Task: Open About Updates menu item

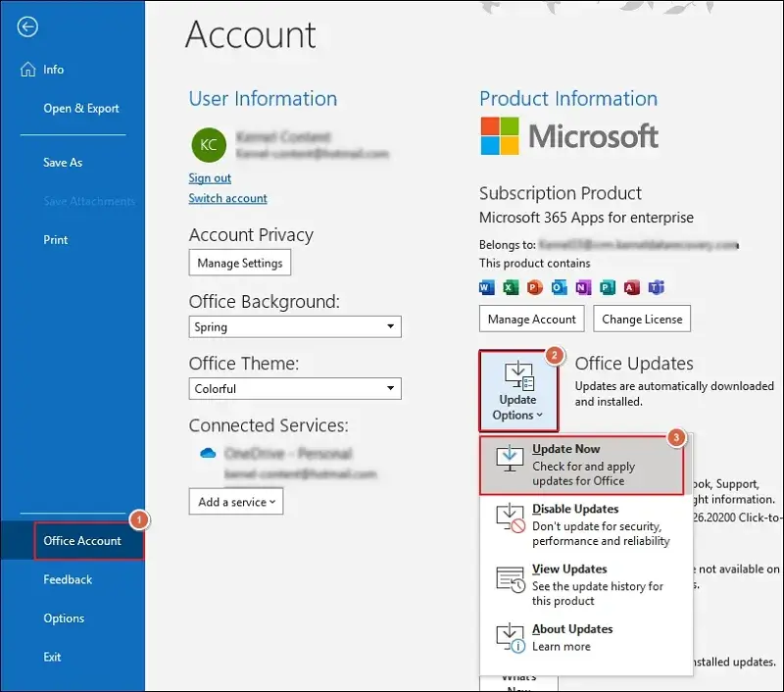Action: pos(584,637)
